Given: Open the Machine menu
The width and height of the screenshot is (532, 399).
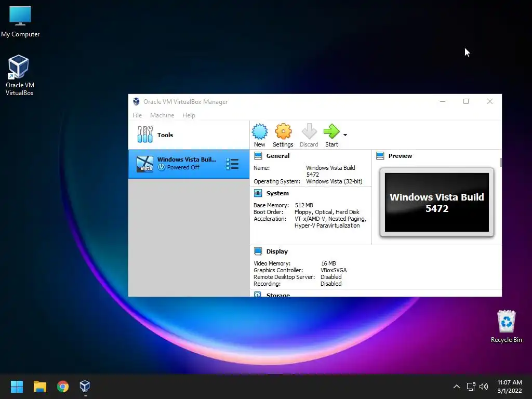Looking at the screenshot, I should [x=162, y=115].
